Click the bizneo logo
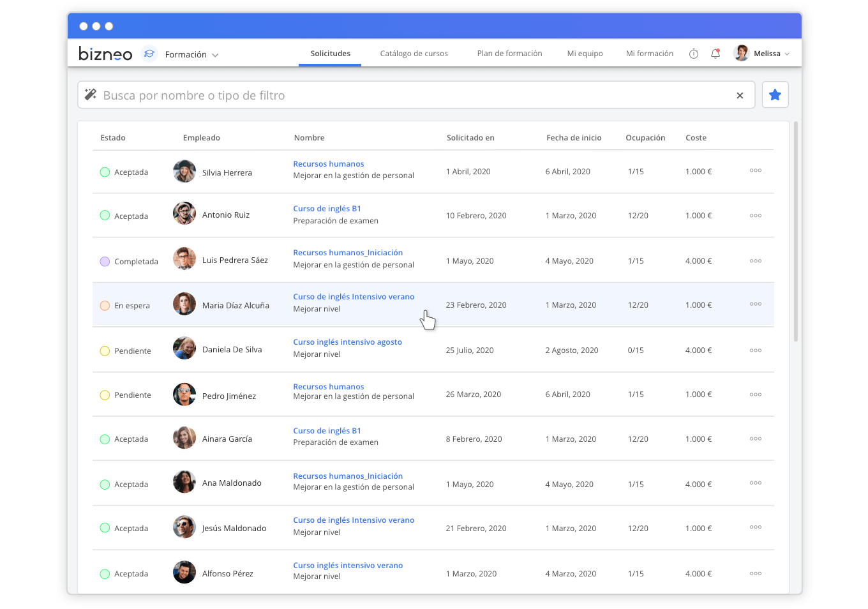The height and width of the screenshot is (609, 868). pyautogui.click(x=105, y=54)
